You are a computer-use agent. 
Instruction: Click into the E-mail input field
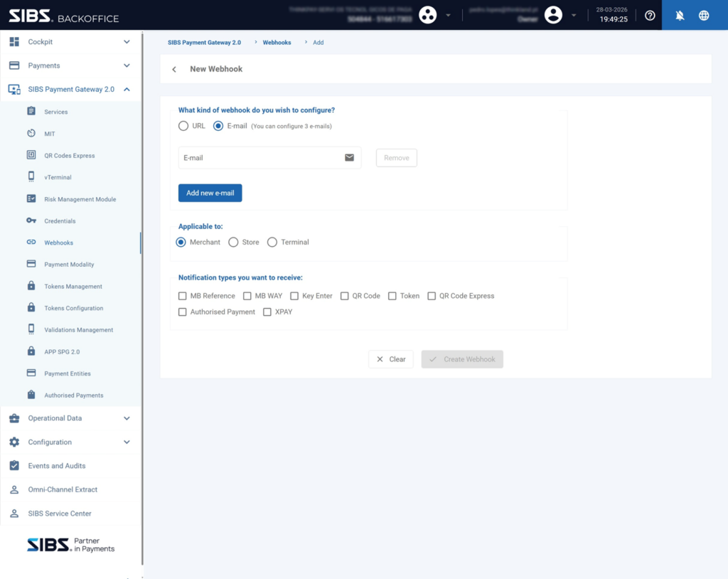[x=259, y=158]
